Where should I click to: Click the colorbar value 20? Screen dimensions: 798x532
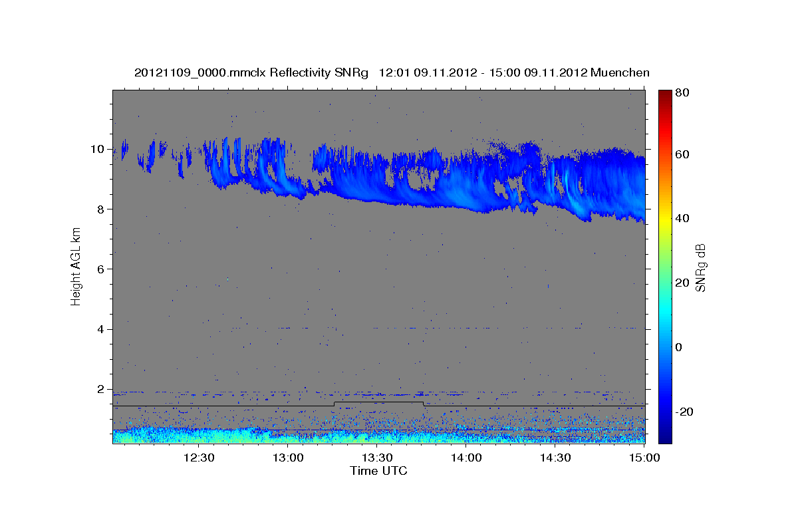[681, 283]
